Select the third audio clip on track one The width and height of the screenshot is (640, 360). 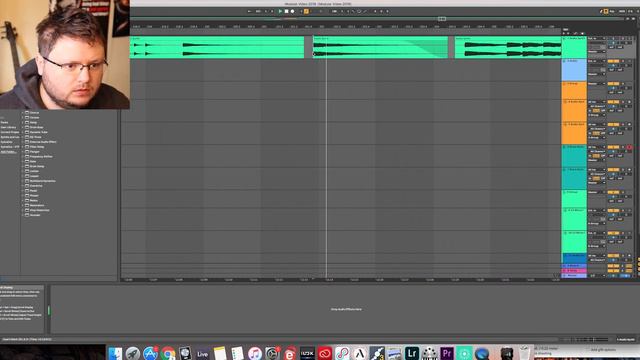[x=508, y=47]
